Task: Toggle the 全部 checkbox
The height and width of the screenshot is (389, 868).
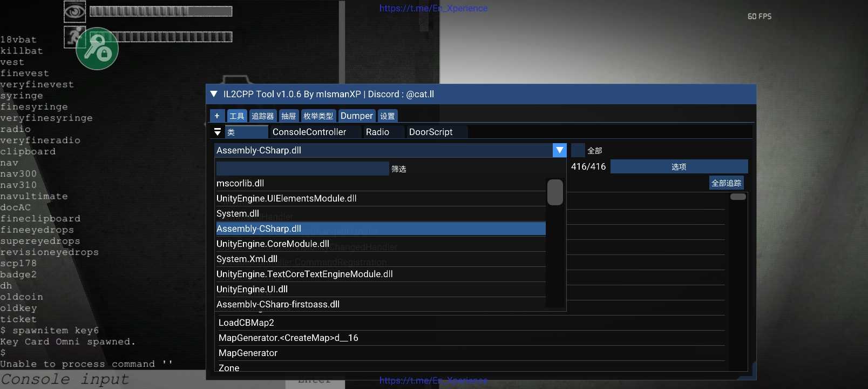Action: pyautogui.click(x=578, y=150)
